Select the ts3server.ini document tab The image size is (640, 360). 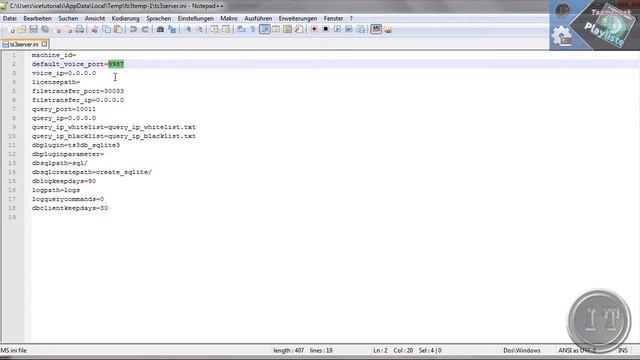[24, 44]
